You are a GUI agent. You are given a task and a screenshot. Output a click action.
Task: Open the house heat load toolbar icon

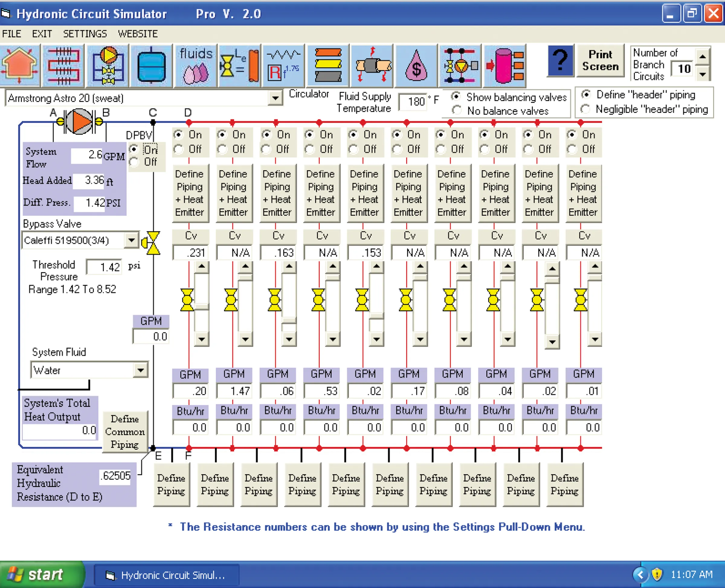20,66
